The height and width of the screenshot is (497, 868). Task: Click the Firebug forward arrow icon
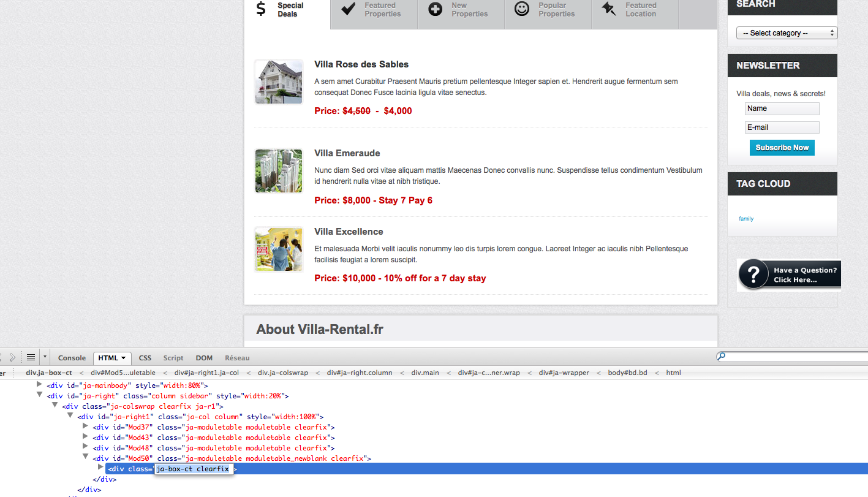[x=12, y=357]
